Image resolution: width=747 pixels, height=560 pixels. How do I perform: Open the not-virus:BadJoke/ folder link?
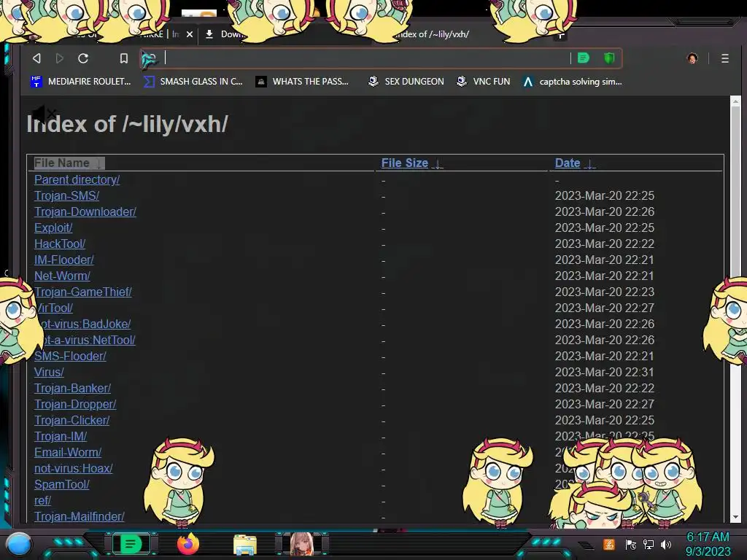point(85,324)
